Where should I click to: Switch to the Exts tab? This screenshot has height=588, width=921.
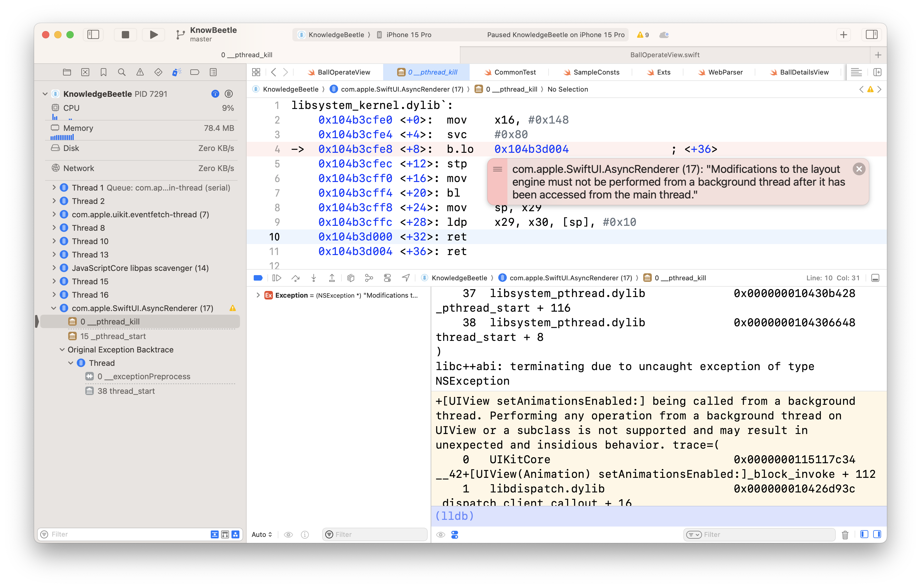(659, 72)
